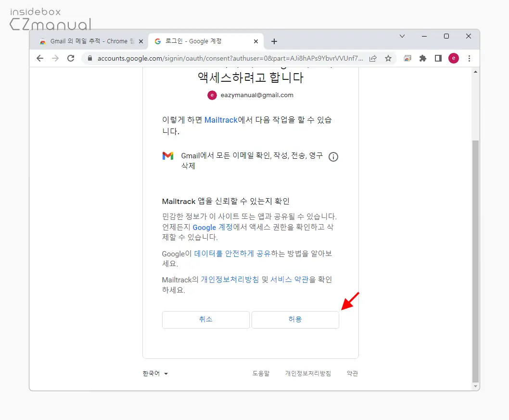Screen dimensions: 509x420
Task: Open Mailtrack 개인정보처리방침 link in the consent text
Action: [230, 280]
